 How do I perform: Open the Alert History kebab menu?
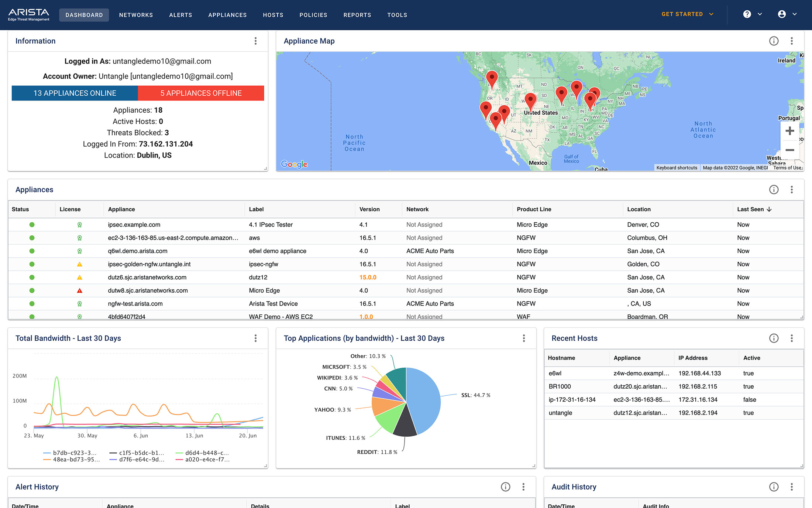[x=523, y=487]
